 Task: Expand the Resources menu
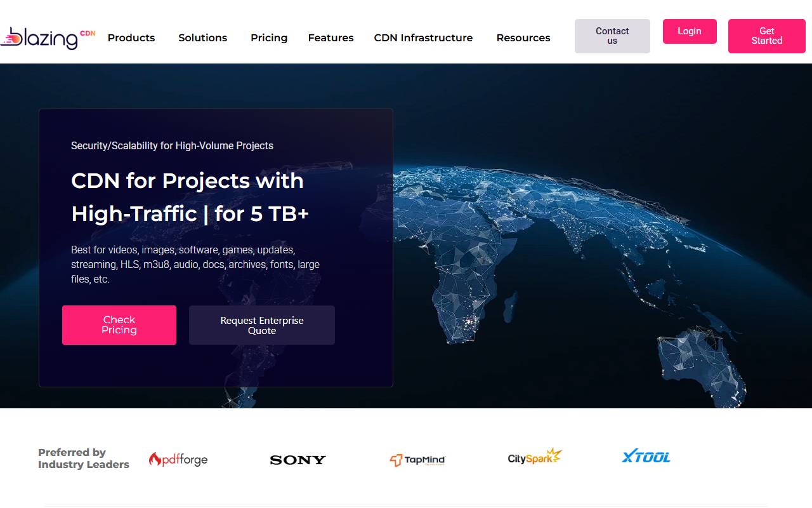pos(523,38)
